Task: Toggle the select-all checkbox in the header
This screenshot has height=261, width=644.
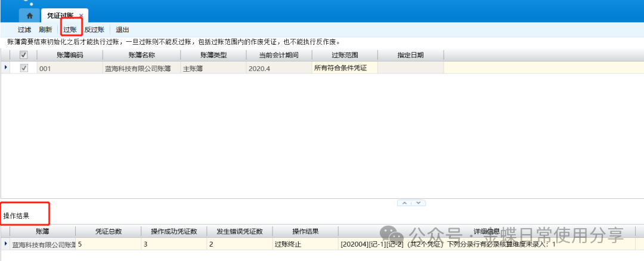Action: [x=24, y=55]
